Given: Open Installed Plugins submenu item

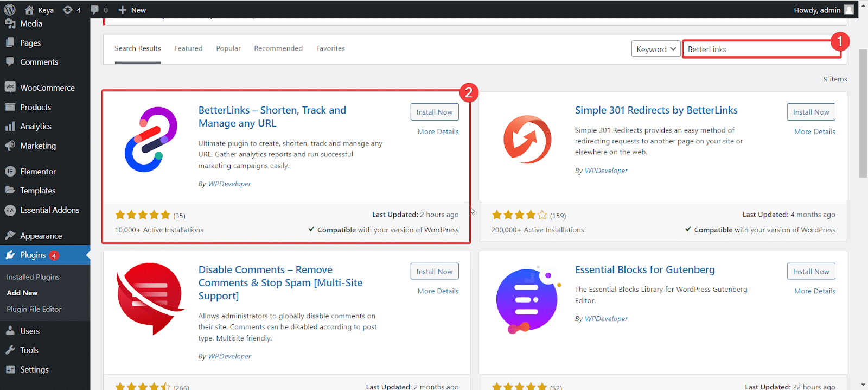Looking at the screenshot, I should (33, 277).
